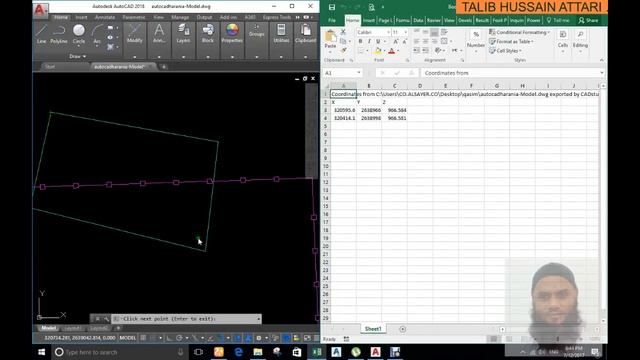
Task: Click the Windows Start button
Action: click(x=42, y=352)
